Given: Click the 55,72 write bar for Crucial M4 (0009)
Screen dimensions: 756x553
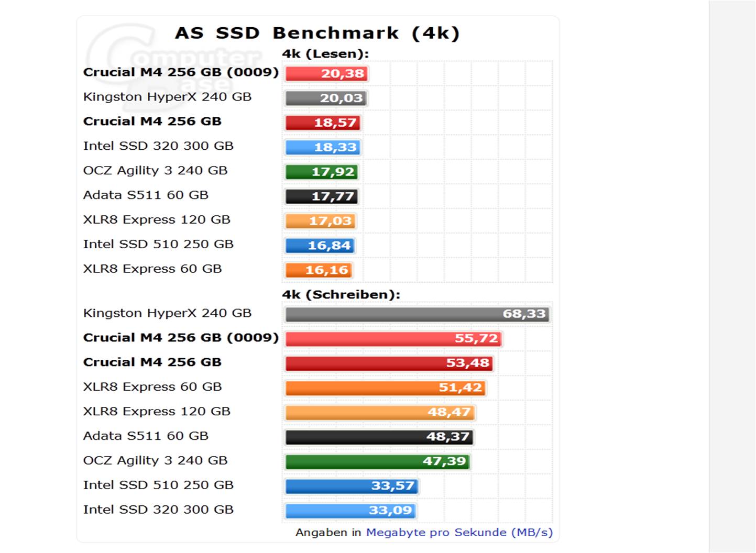Looking at the screenshot, I should (393, 339).
